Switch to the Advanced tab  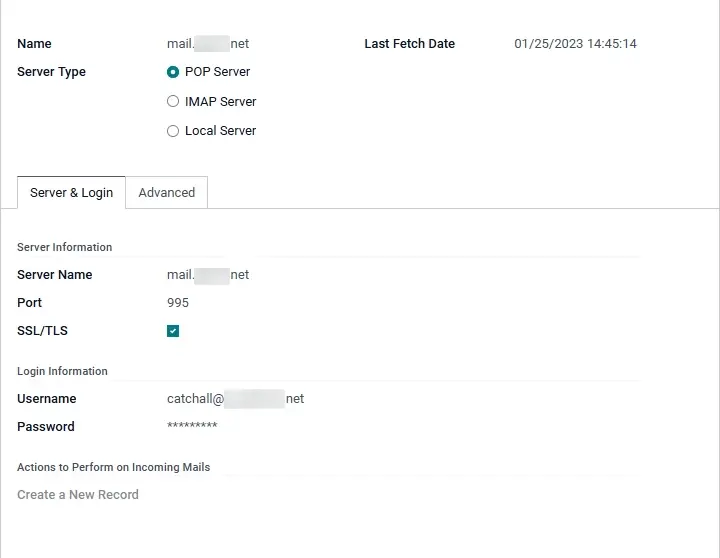(x=167, y=193)
